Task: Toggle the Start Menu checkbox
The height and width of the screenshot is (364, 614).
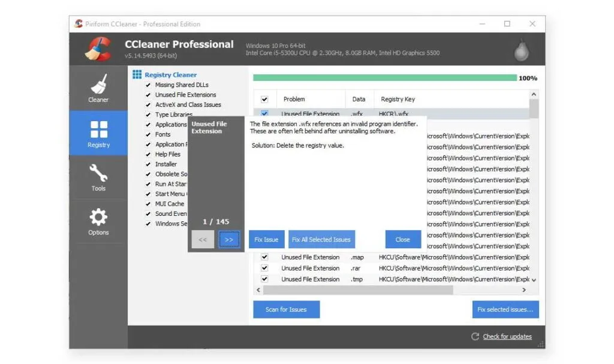Action: pyautogui.click(x=148, y=194)
